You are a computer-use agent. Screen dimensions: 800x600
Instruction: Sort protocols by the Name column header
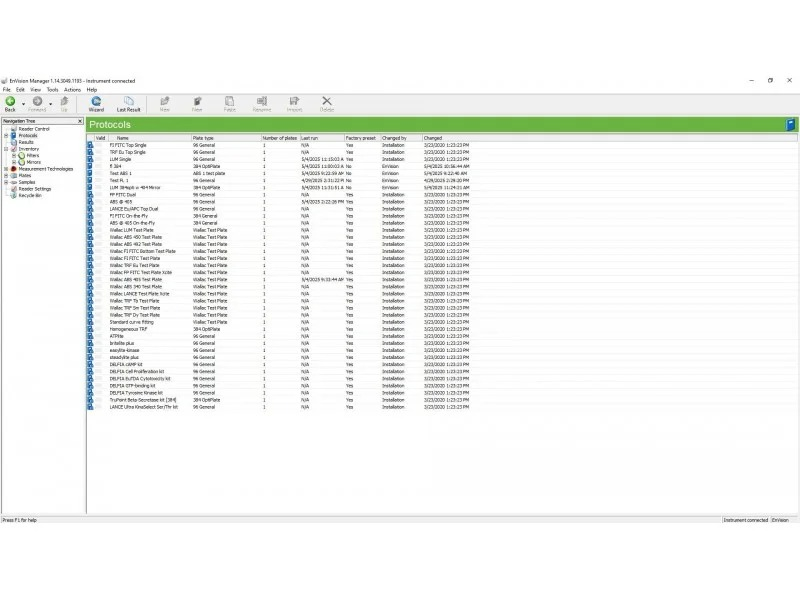point(122,138)
